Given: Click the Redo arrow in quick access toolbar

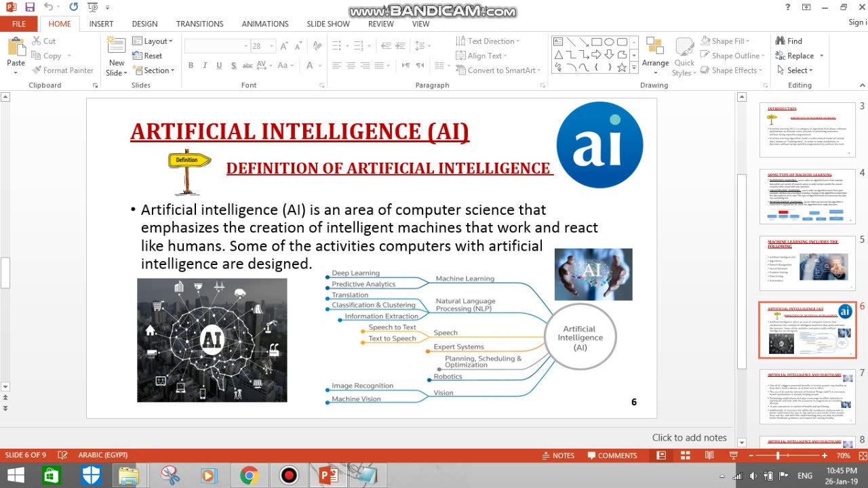Looking at the screenshot, I should [73, 7].
